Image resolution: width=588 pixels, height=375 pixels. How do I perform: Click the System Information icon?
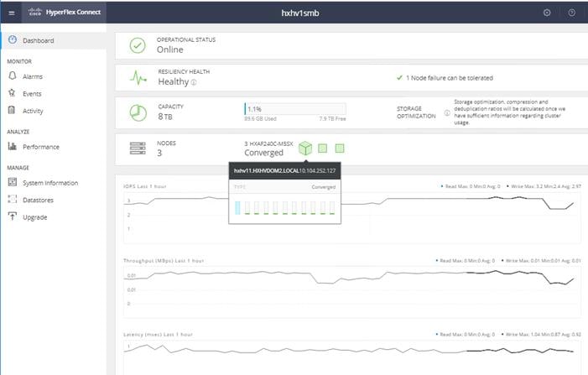13,182
